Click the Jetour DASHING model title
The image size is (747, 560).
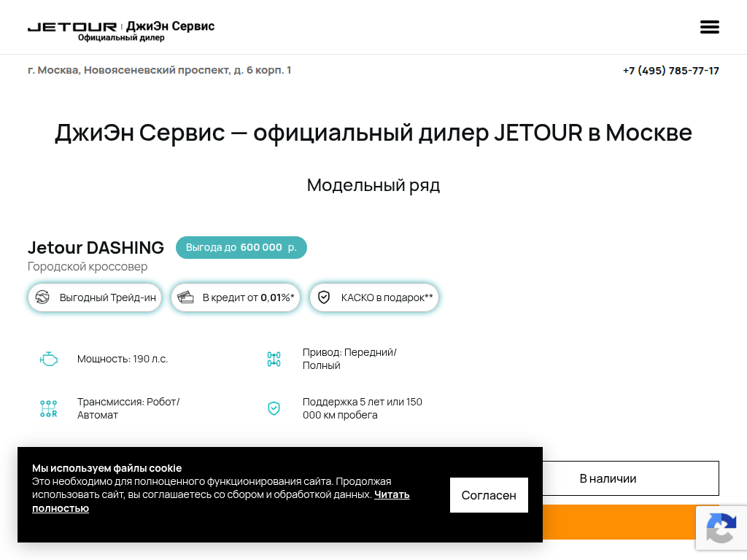(96, 248)
